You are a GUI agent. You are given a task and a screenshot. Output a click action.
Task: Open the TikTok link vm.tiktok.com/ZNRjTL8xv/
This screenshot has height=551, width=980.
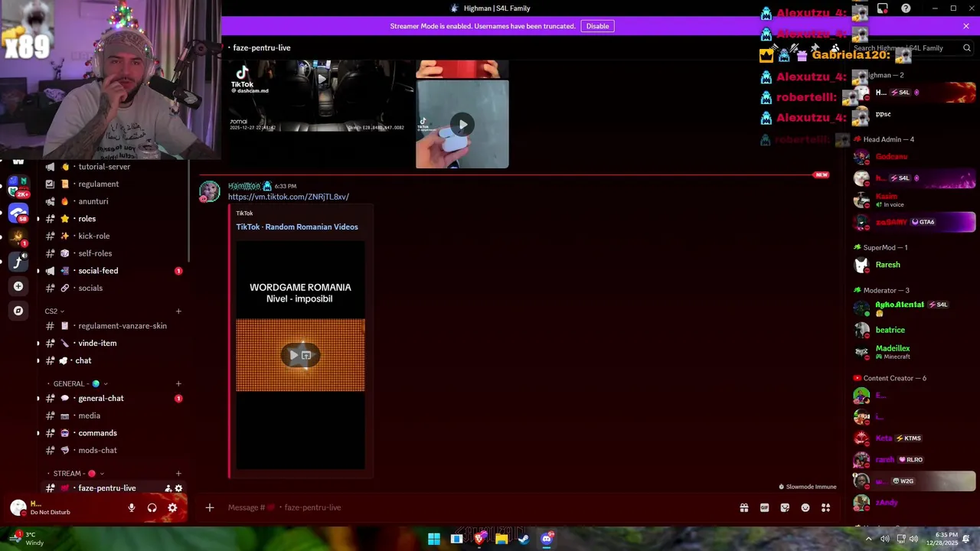point(289,197)
